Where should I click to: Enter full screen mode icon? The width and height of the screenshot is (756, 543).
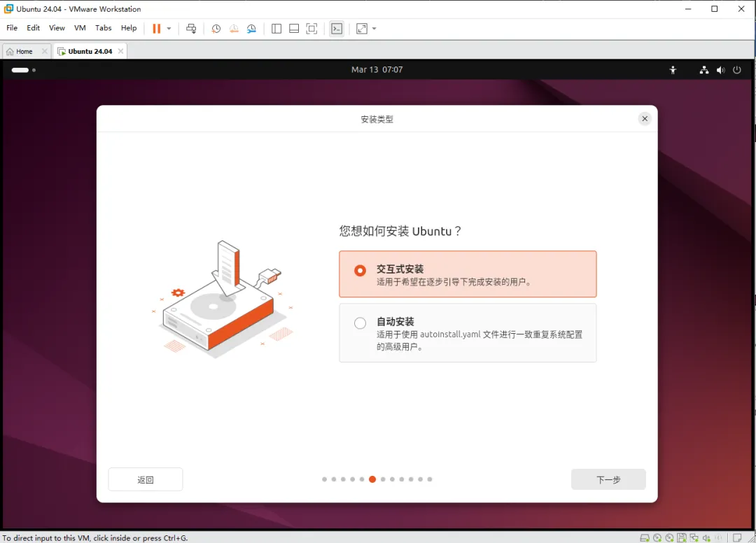click(x=312, y=29)
